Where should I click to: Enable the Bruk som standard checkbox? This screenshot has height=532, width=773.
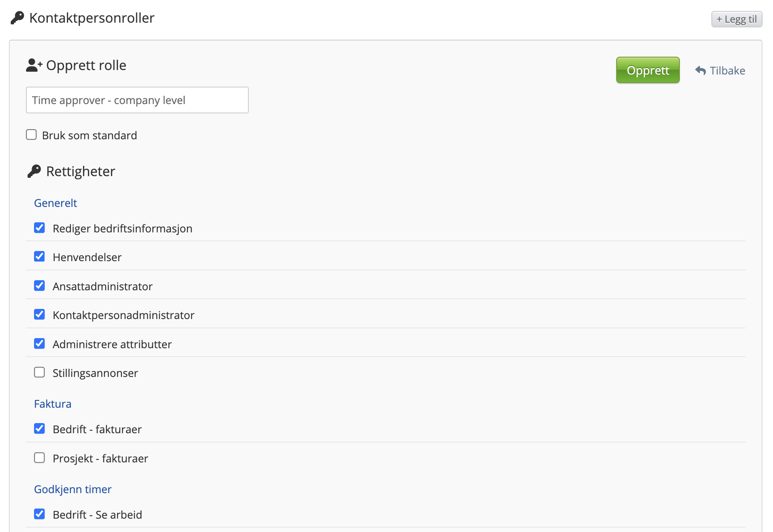point(31,134)
